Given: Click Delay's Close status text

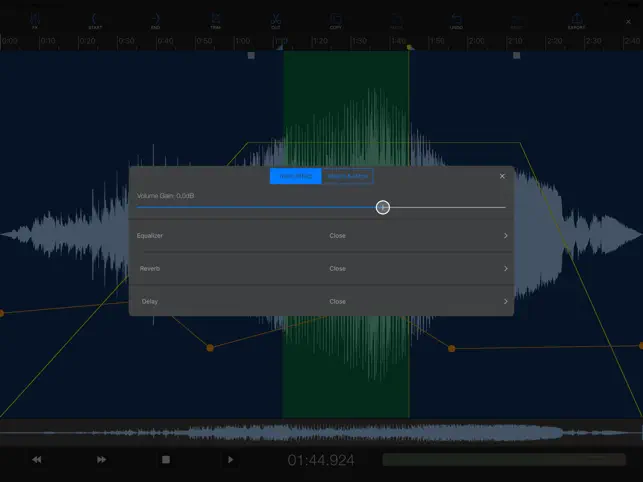Looking at the screenshot, I should [337, 301].
